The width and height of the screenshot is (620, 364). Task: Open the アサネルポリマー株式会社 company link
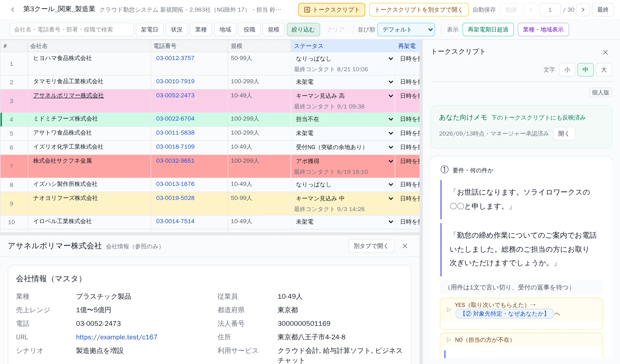pyautogui.click(x=68, y=95)
